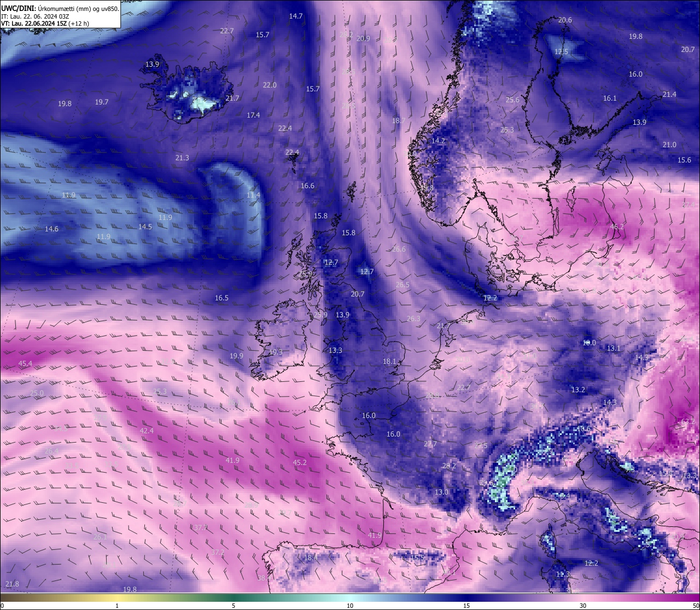Select the 30 tick on the color scale
This screenshot has height=610, width=700.
(583, 606)
